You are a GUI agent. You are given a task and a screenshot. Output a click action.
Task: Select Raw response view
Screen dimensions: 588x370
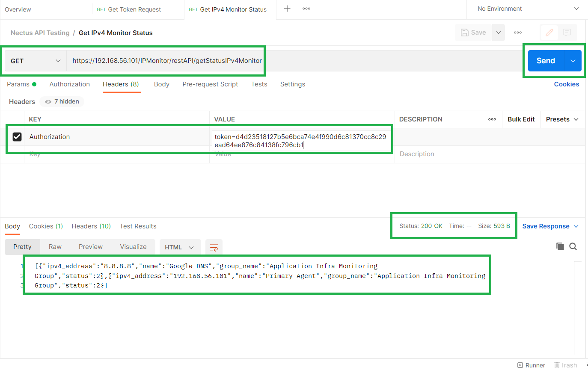[55, 247]
